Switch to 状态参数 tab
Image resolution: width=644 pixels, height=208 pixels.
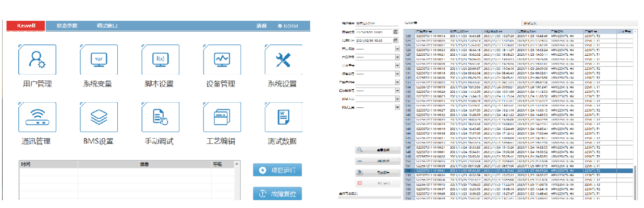click(x=67, y=26)
